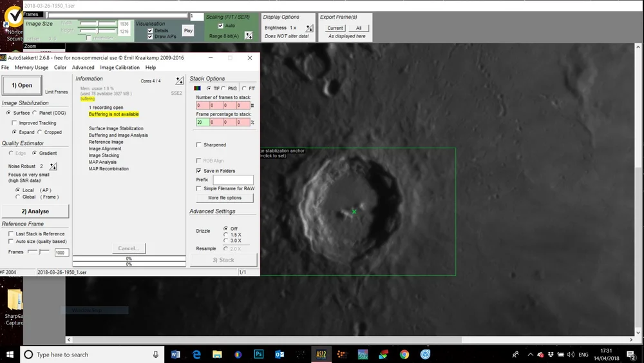Click More file options button

click(x=225, y=198)
